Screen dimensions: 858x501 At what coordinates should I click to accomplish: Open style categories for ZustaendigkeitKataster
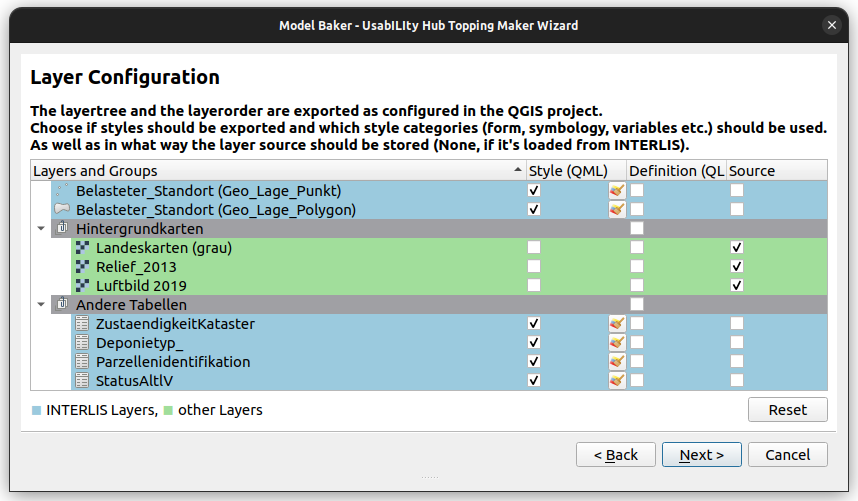(x=617, y=324)
